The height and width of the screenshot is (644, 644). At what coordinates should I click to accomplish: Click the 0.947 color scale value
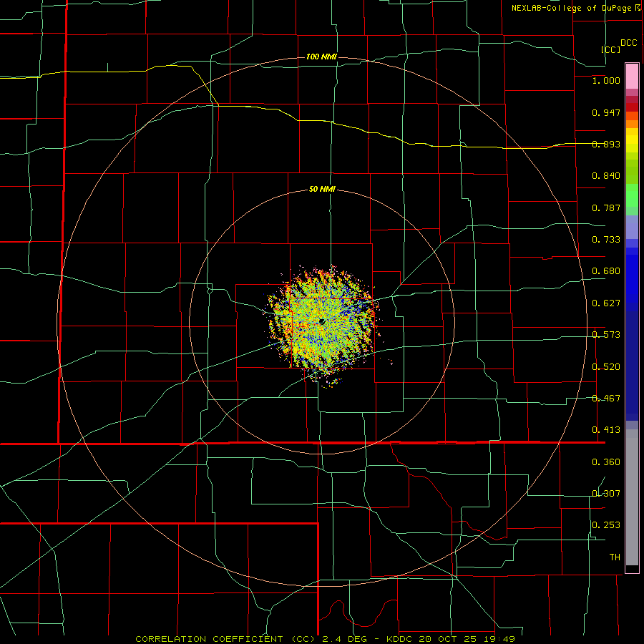[606, 112]
